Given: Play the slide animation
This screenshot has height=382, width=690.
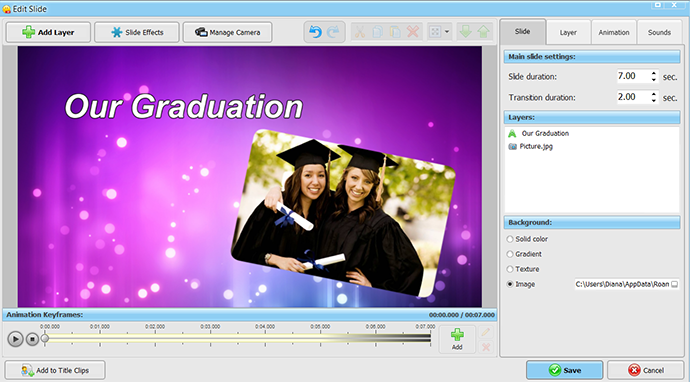Looking at the screenshot, I should click(15, 339).
